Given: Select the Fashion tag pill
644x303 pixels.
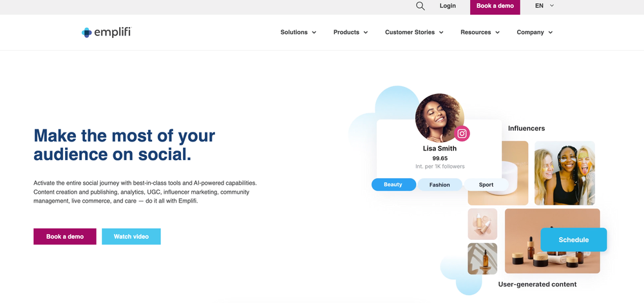Looking at the screenshot, I should (x=439, y=185).
